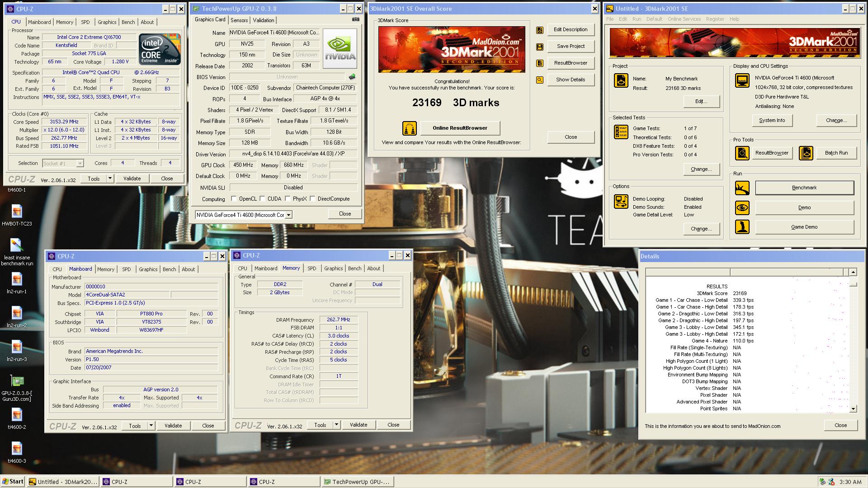Click the Project icon in 3DMark2001 window
The image size is (868, 488).
tap(621, 80)
